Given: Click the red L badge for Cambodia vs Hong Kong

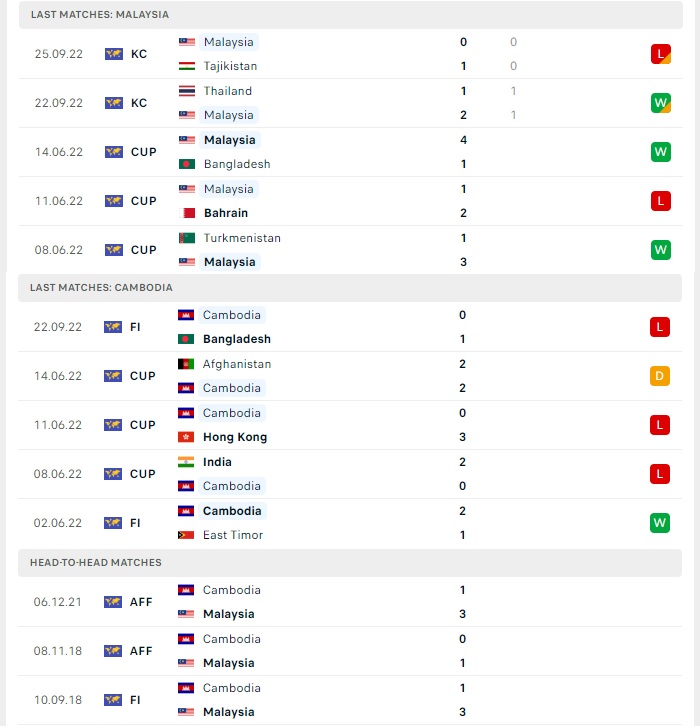Looking at the screenshot, I should [x=660, y=425].
